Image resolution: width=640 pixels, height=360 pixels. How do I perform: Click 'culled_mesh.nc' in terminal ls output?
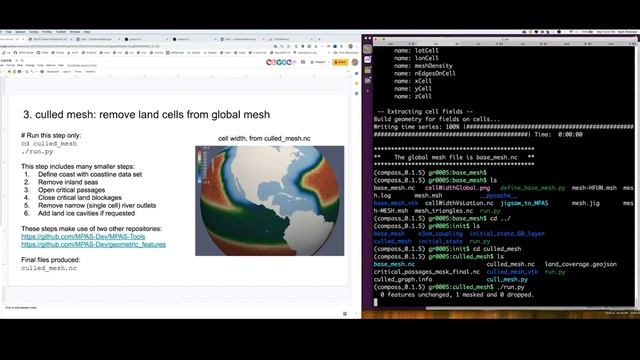point(510,264)
